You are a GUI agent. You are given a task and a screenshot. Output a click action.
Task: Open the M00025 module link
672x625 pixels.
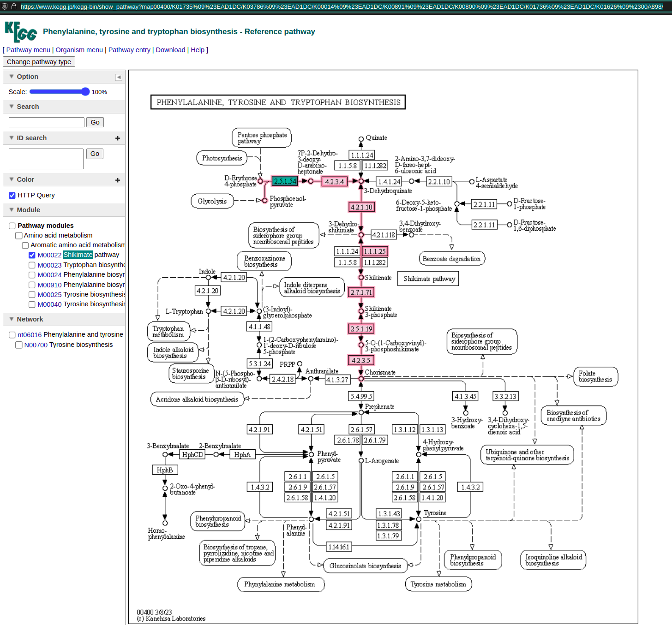49,295
